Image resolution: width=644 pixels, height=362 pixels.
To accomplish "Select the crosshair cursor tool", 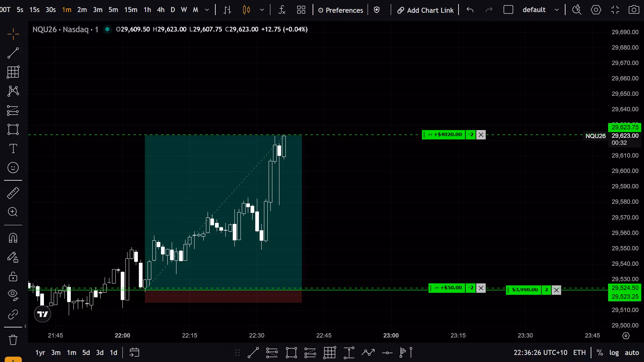I will 13,34.
